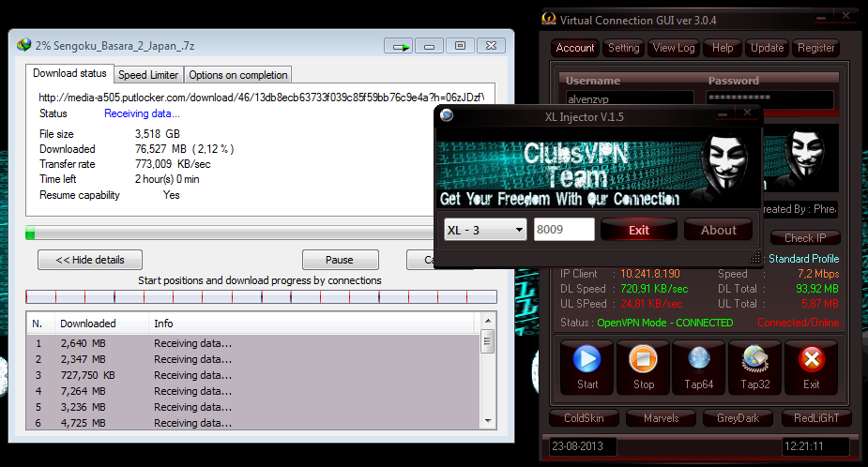Click the Downloaded column header
Image resolution: width=868 pixels, height=467 pixels.
101,324
